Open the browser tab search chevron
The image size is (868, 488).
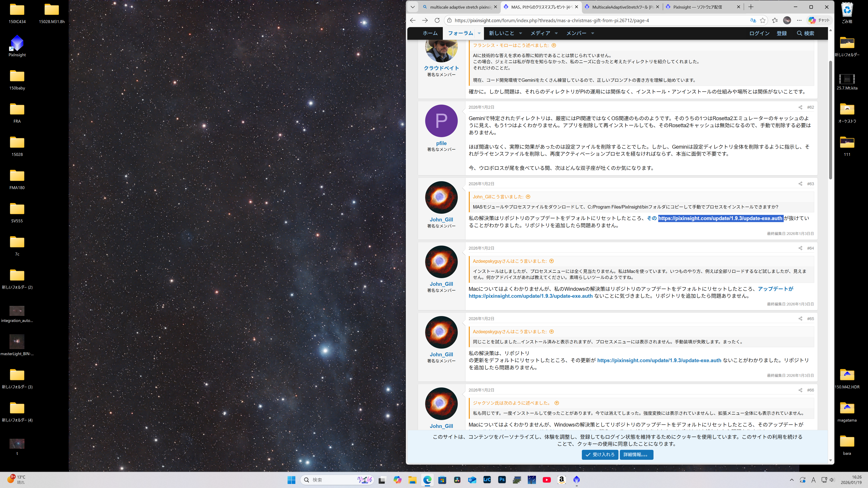(413, 7)
